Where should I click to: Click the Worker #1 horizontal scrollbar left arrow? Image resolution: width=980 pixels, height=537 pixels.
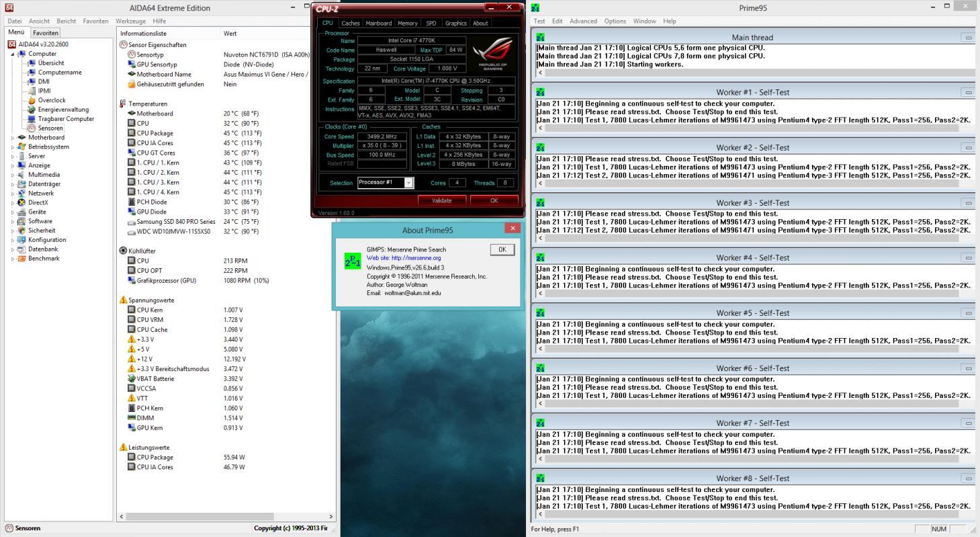540,128
